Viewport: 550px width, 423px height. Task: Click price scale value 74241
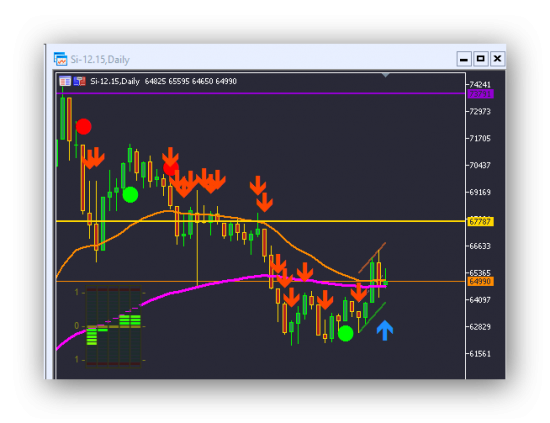point(480,85)
